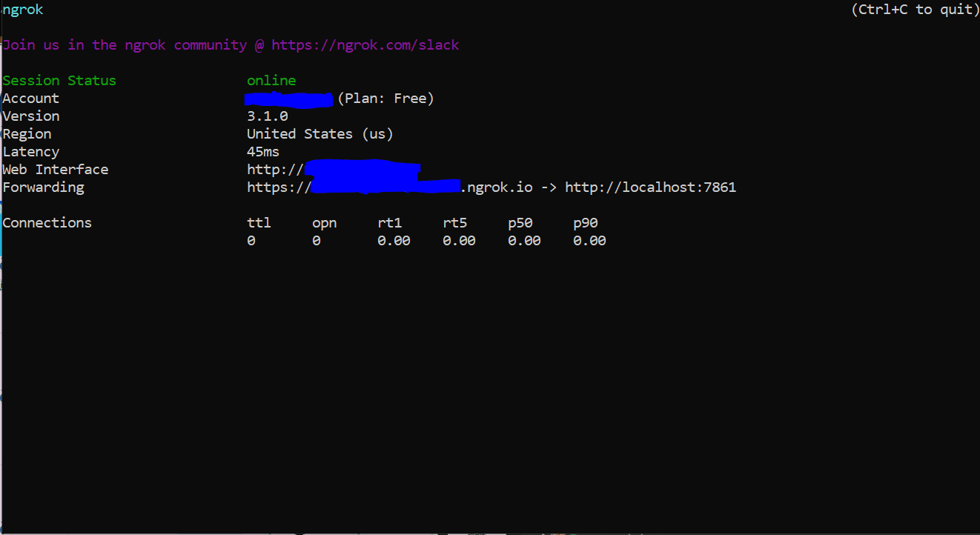Click the http://localhost:7861 forwarding target
The width and height of the screenshot is (980, 535).
tap(650, 187)
